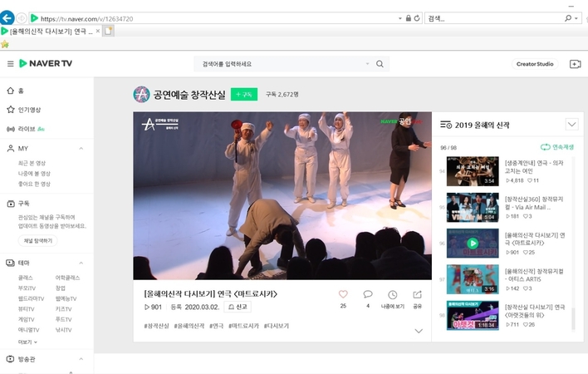
Task: Click the 공연예술 창작산실 channel avatar
Action: 141,95
